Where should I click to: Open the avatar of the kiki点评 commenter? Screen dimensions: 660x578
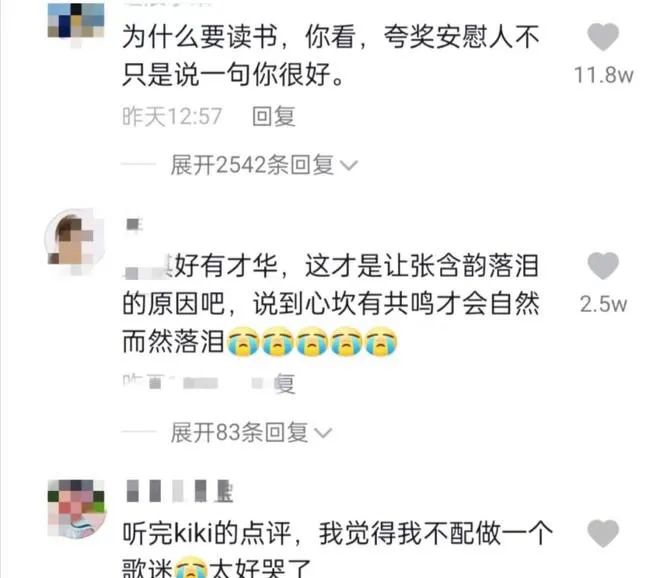coord(76,509)
